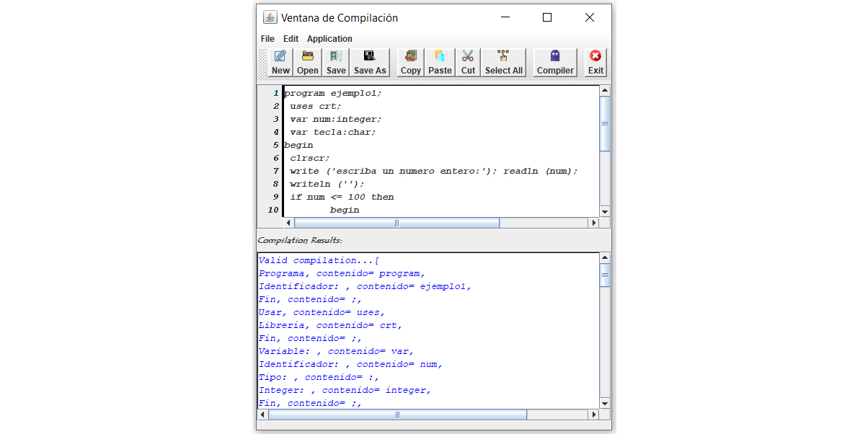Cut text using the scissors Cut icon
Image resolution: width=868 pixels, height=434 pixels.
(467, 61)
